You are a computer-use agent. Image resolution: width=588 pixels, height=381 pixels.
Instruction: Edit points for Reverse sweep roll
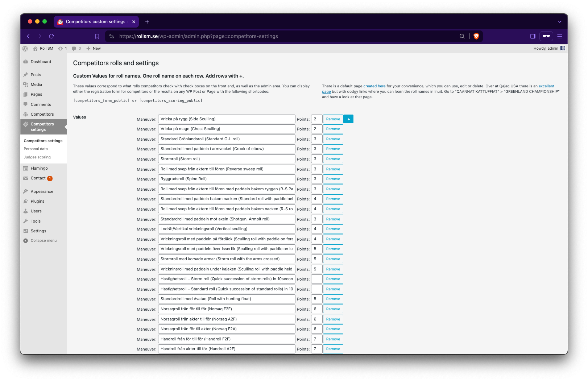(316, 169)
